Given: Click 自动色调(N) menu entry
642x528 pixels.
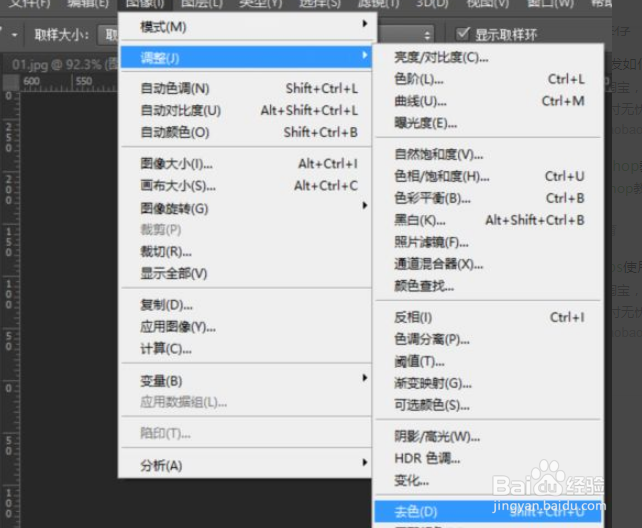Looking at the screenshot, I should (246, 88).
